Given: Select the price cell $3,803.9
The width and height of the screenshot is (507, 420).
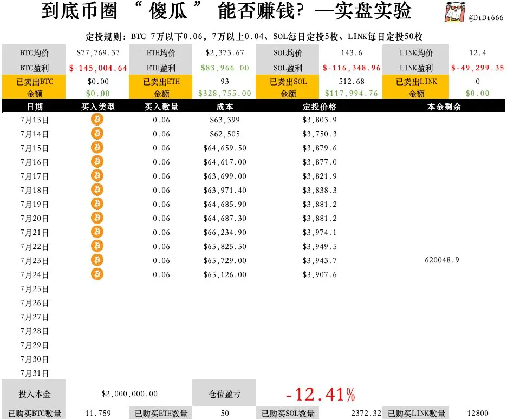Looking at the screenshot, I should (320, 120).
